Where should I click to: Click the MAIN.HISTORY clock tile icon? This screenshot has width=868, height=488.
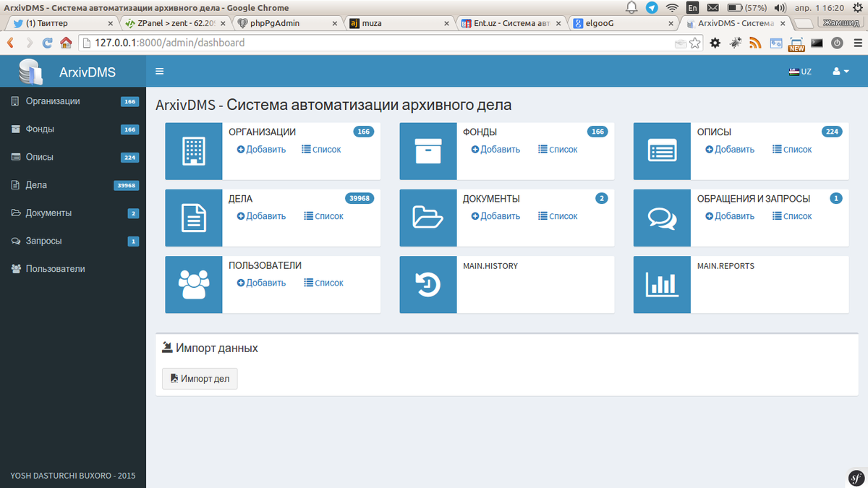point(427,284)
